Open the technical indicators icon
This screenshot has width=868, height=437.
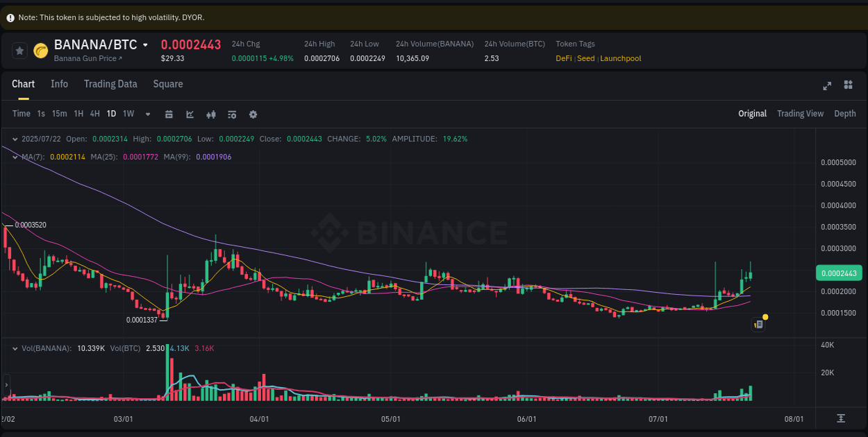click(211, 114)
